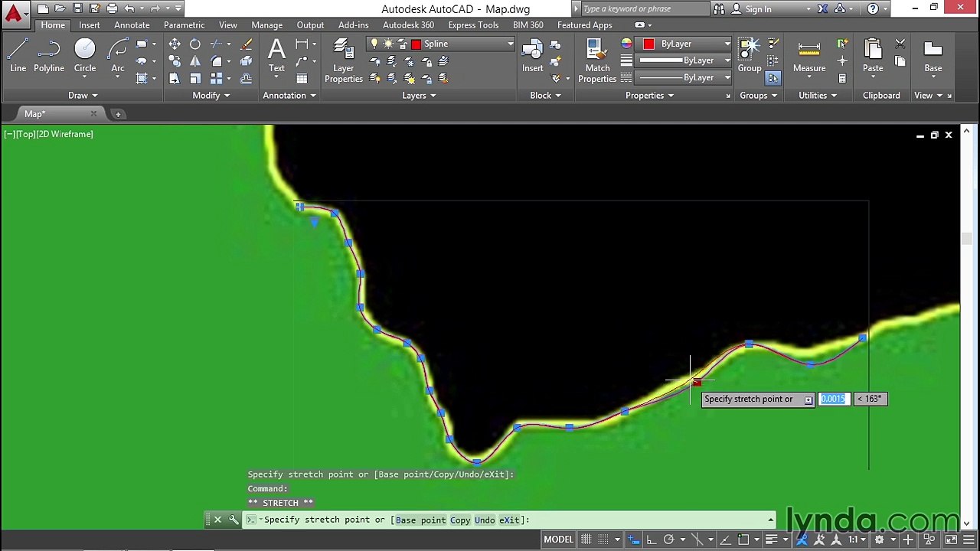This screenshot has width=980, height=551.
Task: Select the Measure utility
Action: (809, 57)
